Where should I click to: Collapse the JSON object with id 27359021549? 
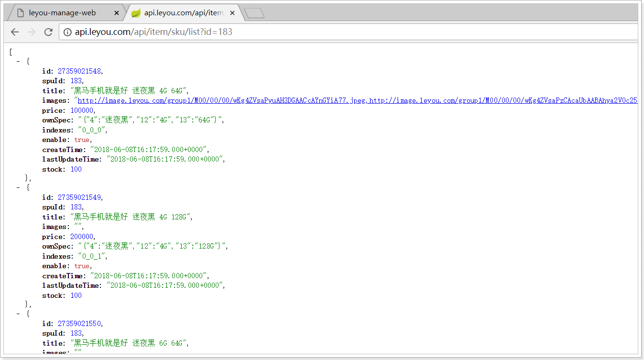(x=18, y=187)
